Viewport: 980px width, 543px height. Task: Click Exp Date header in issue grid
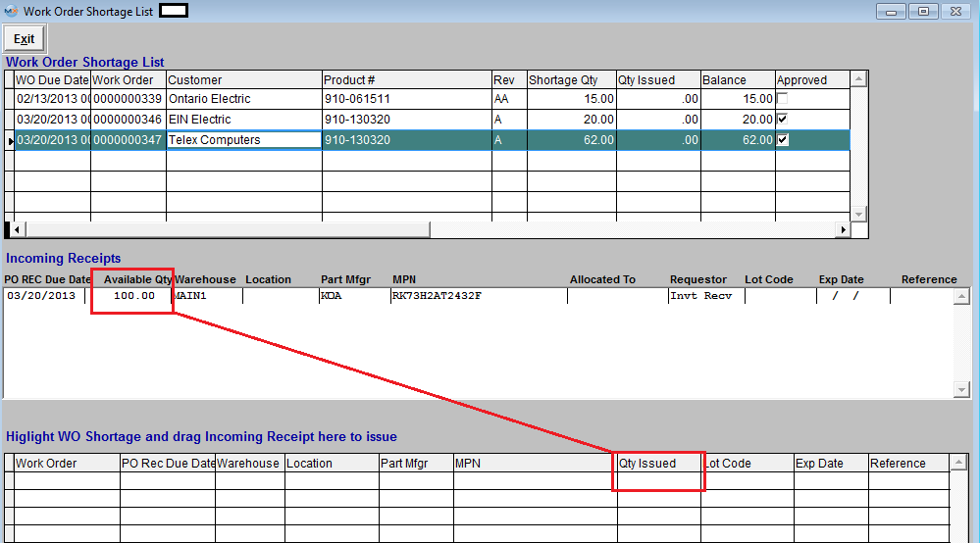click(x=831, y=463)
